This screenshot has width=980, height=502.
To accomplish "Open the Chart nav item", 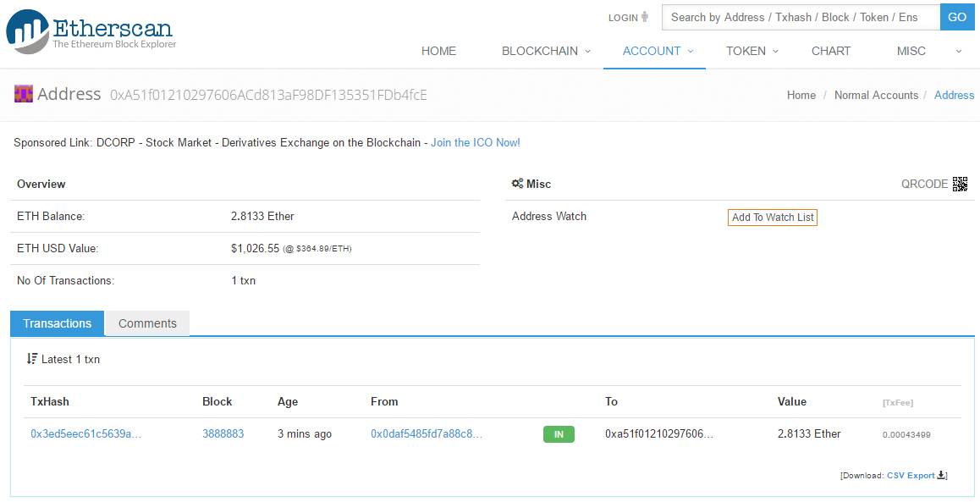I will (830, 51).
